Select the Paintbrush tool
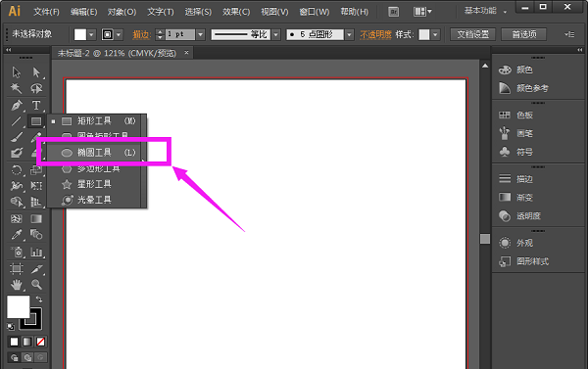Screen dimensions: 588x369 (16, 137)
